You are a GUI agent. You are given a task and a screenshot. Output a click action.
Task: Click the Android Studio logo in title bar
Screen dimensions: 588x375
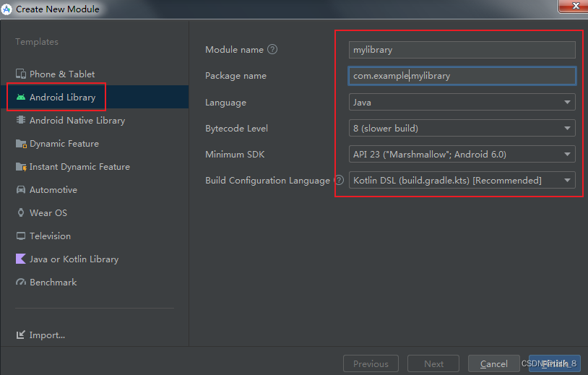[x=7, y=9]
